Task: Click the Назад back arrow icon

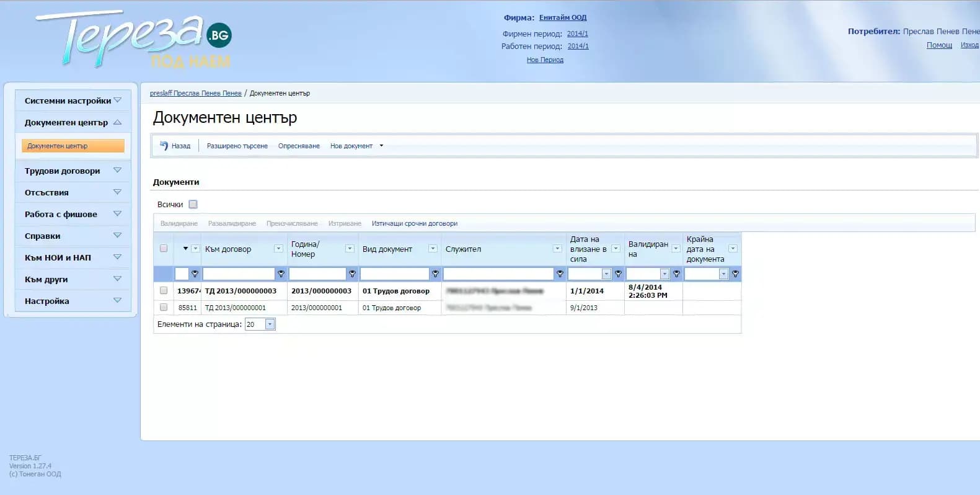Action: 164,146
